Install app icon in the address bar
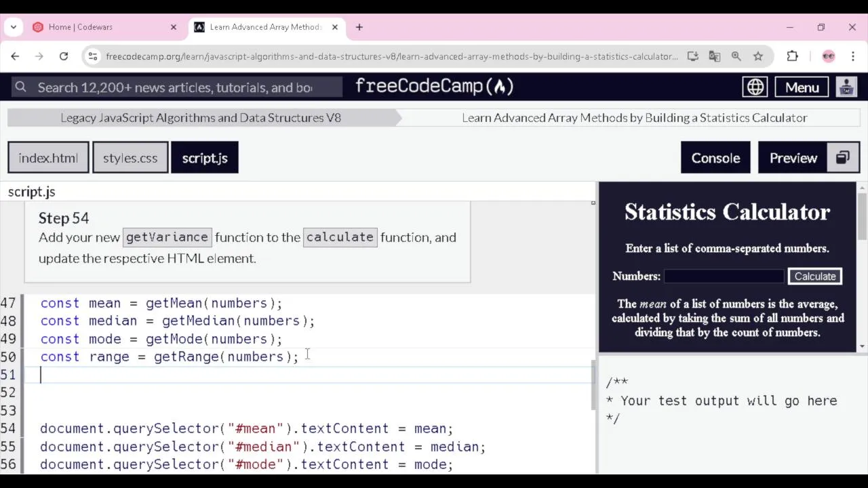The height and width of the screenshot is (488, 868). (x=692, y=56)
